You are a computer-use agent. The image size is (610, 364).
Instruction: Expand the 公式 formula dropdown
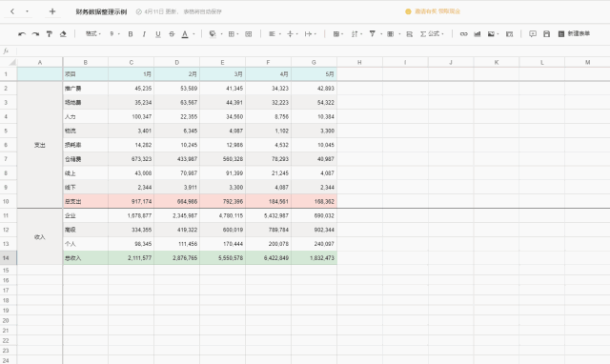pyautogui.click(x=432, y=34)
